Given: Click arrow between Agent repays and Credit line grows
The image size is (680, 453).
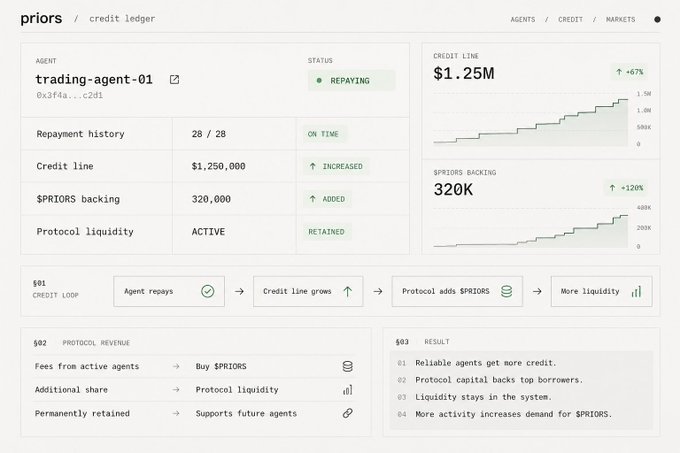Looking at the screenshot, I should (x=239, y=291).
